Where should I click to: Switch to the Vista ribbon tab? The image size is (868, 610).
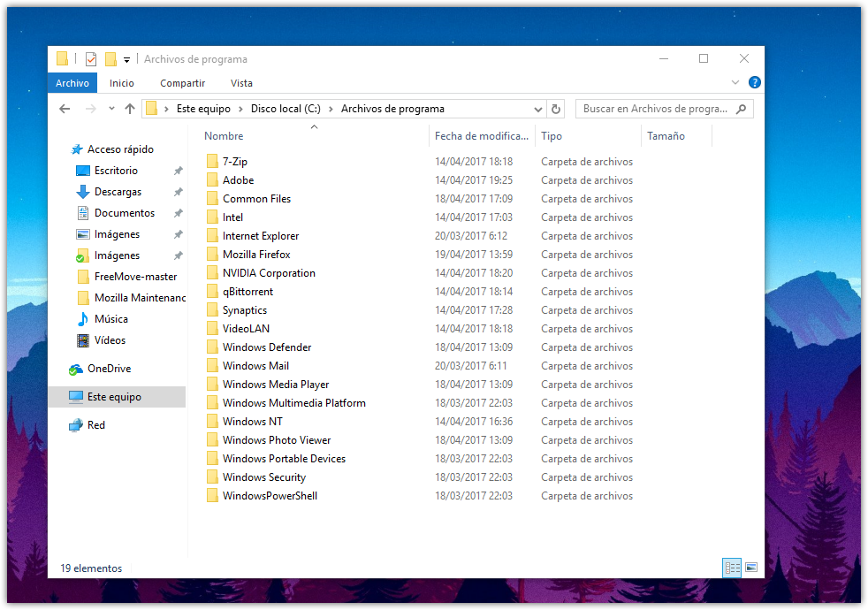click(x=241, y=83)
